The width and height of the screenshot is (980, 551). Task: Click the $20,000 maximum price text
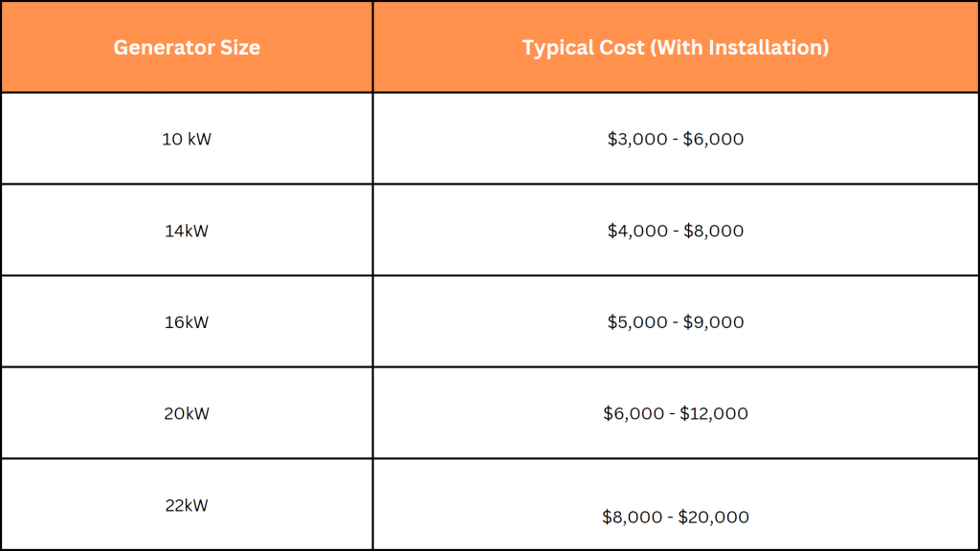click(x=714, y=517)
